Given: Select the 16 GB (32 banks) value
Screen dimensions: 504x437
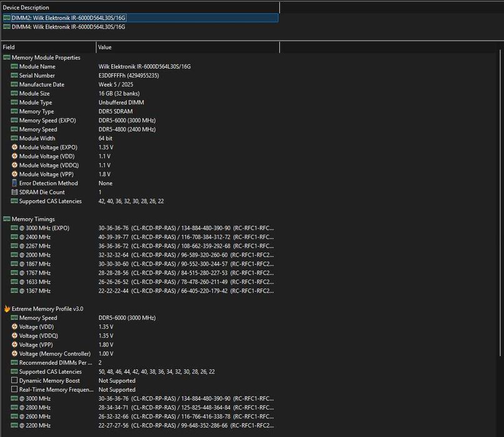Looking at the screenshot, I should [x=119, y=93].
